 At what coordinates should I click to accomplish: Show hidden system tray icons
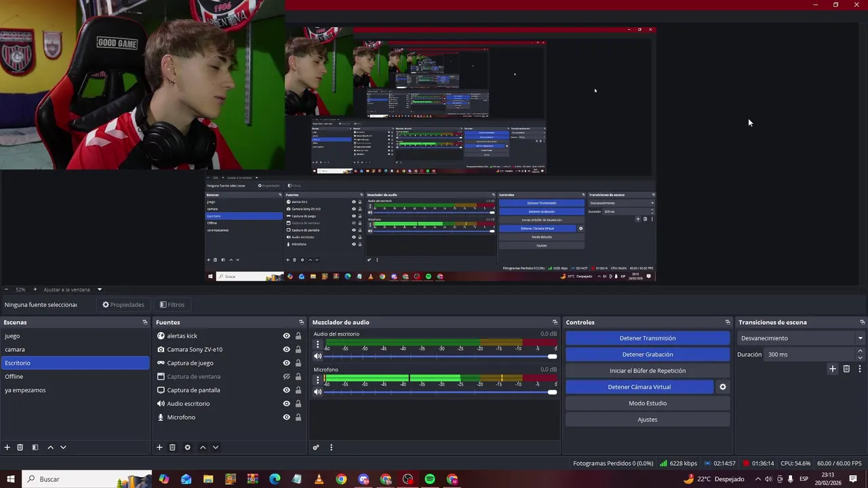pyautogui.click(x=758, y=479)
